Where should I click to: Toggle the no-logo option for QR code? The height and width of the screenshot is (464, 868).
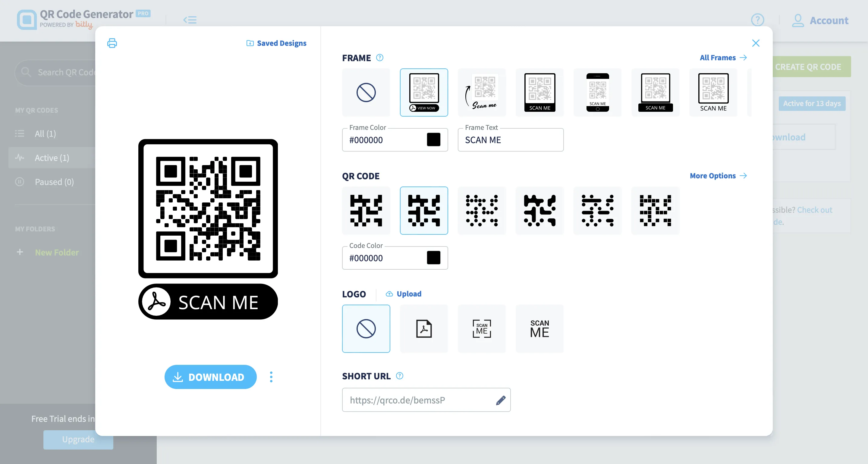click(366, 328)
